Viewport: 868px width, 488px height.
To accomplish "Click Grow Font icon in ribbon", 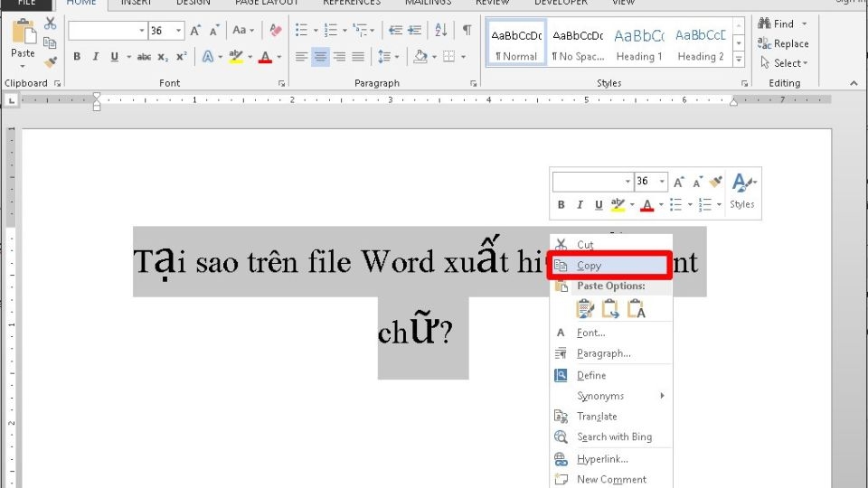I will pos(195,31).
